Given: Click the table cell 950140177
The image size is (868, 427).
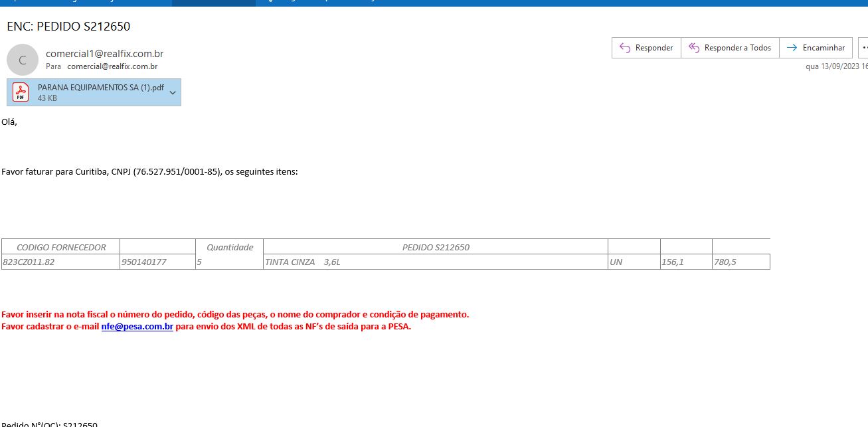Looking at the screenshot, I should pyautogui.click(x=143, y=262).
